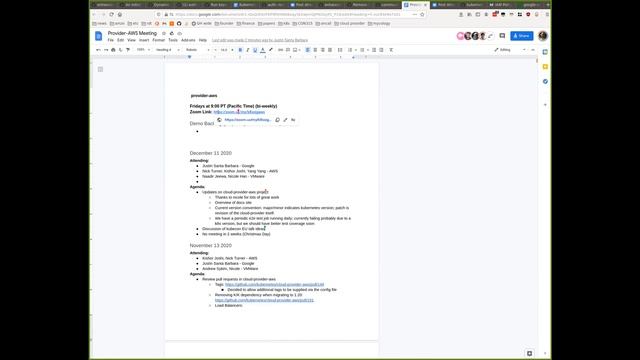View the cloud save status
This screenshot has width=640, height=360.
coord(180,33)
